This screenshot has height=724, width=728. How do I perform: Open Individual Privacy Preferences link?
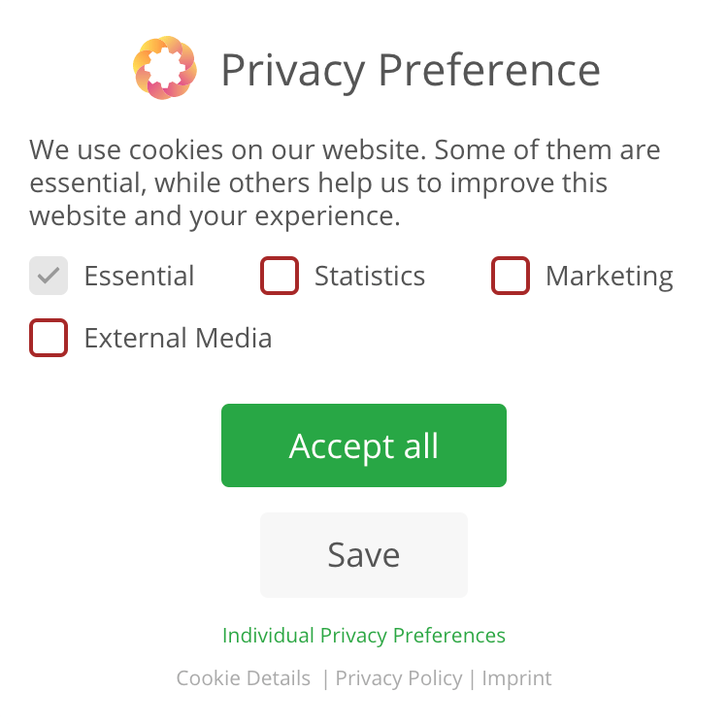(x=364, y=636)
